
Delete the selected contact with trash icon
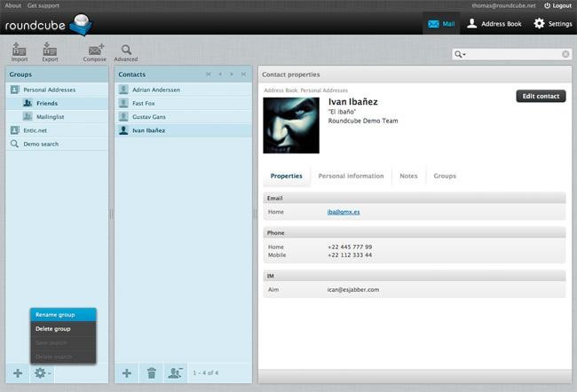pyautogui.click(x=152, y=373)
